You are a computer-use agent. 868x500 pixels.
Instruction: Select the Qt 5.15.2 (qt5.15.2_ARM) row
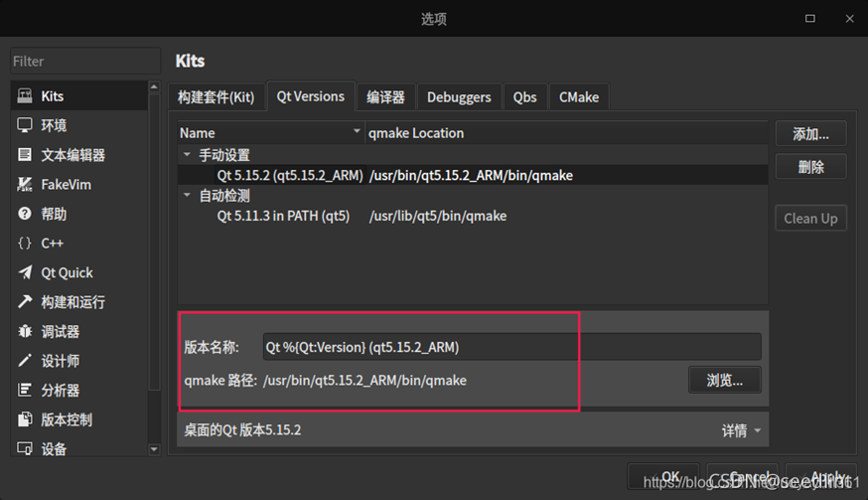(473, 175)
